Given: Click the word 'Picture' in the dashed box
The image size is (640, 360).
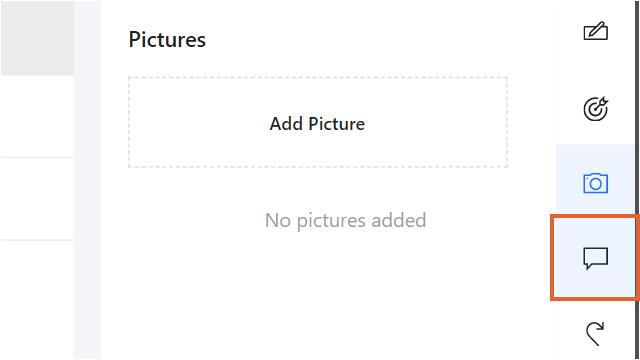Looking at the screenshot, I should click(x=337, y=124).
